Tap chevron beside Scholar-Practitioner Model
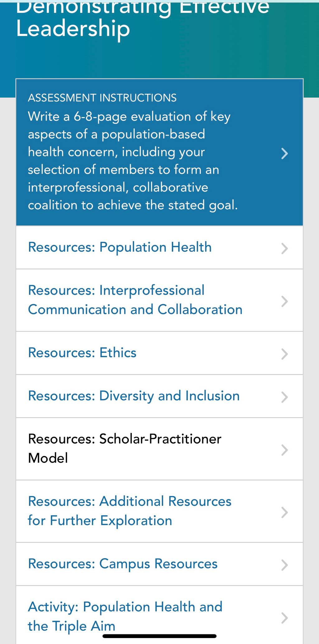Image resolution: width=319 pixels, height=644 pixels. [x=284, y=450]
